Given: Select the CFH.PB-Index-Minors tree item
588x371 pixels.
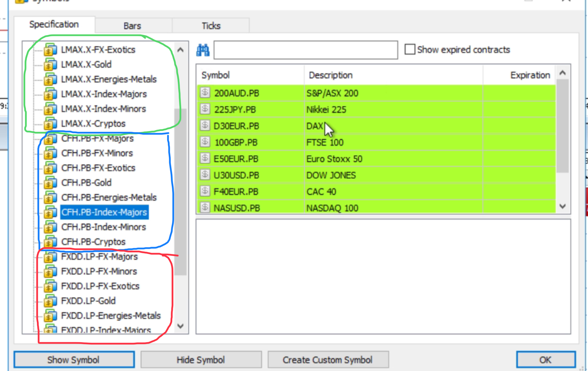Looking at the screenshot, I should click(104, 227).
